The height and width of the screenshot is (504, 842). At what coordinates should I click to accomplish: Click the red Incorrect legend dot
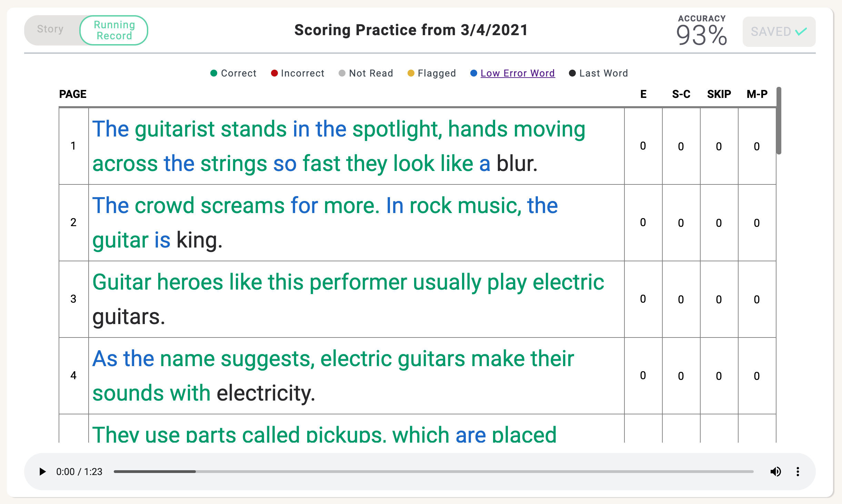click(x=274, y=73)
